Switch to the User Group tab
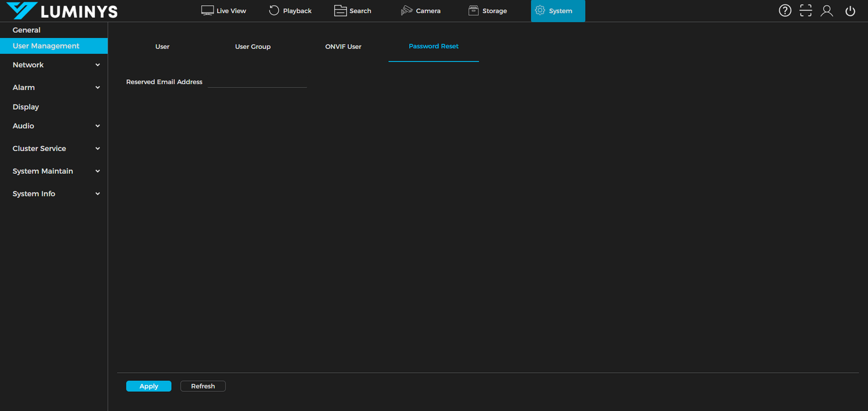 pos(253,46)
